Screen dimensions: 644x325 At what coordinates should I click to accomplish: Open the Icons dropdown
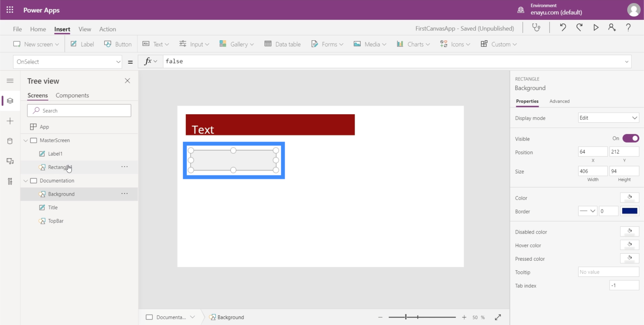[x=455, y=44]
